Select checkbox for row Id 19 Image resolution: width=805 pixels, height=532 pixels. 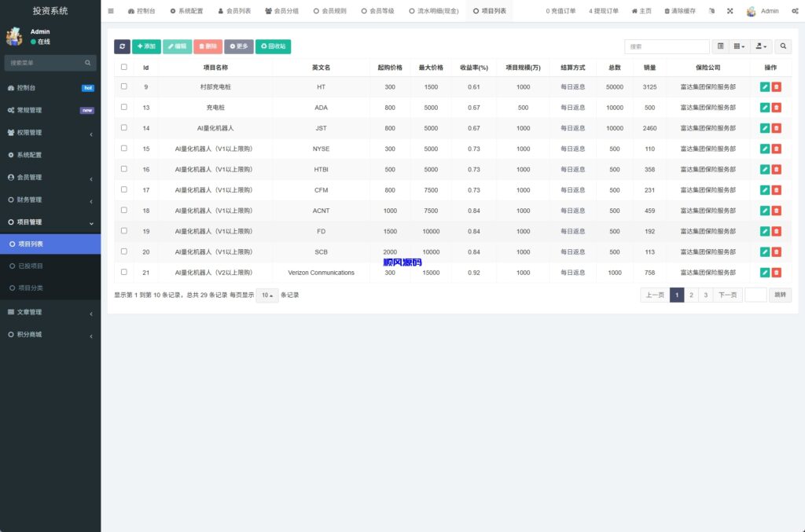[x=123, y=230]
